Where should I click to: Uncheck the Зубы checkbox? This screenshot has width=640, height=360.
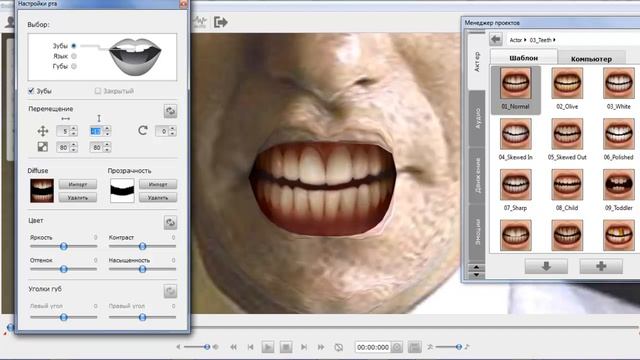31,91
